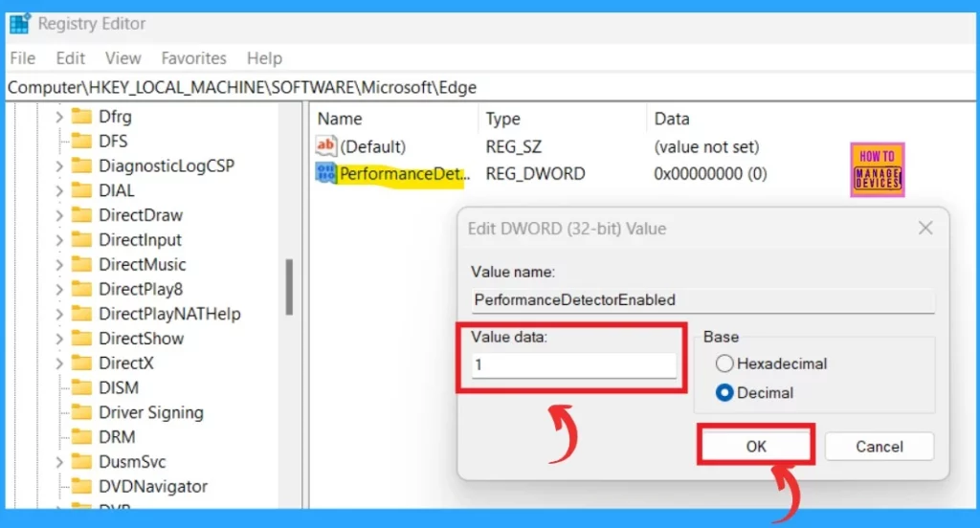
Task: Open the Edit menu
Action: [x=70, y=58]
